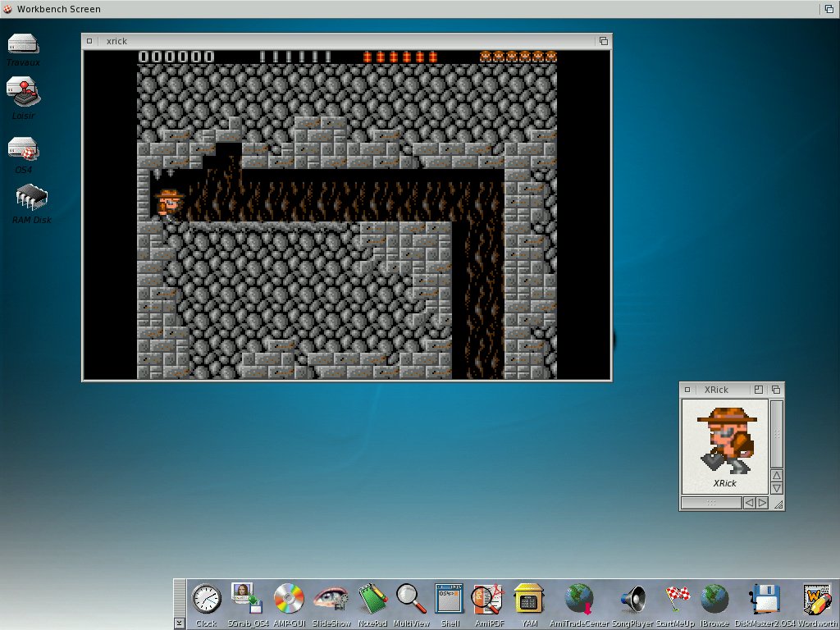Open SongPlayer speaker icon
Screen dimensions: 840x630
tap(634, 600)
